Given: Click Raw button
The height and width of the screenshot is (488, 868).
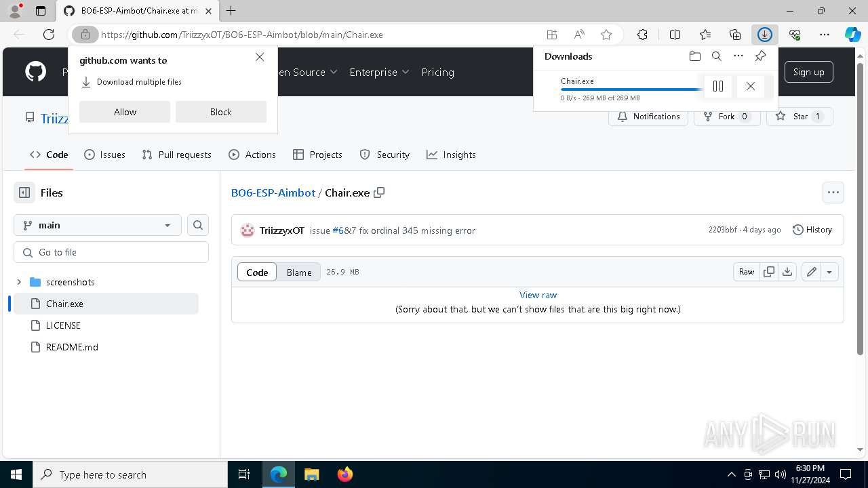Looking at the screenshot, I should coord(747,272).
